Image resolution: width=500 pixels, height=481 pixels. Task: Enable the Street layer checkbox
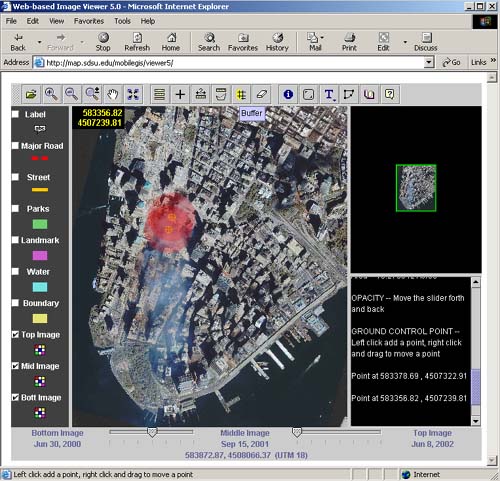coord(15,177)
